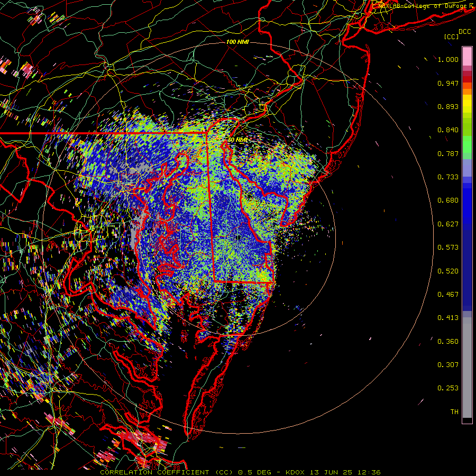Select the 0.787 legend value
Screen dimensions: 476x476
pos(448,153)
